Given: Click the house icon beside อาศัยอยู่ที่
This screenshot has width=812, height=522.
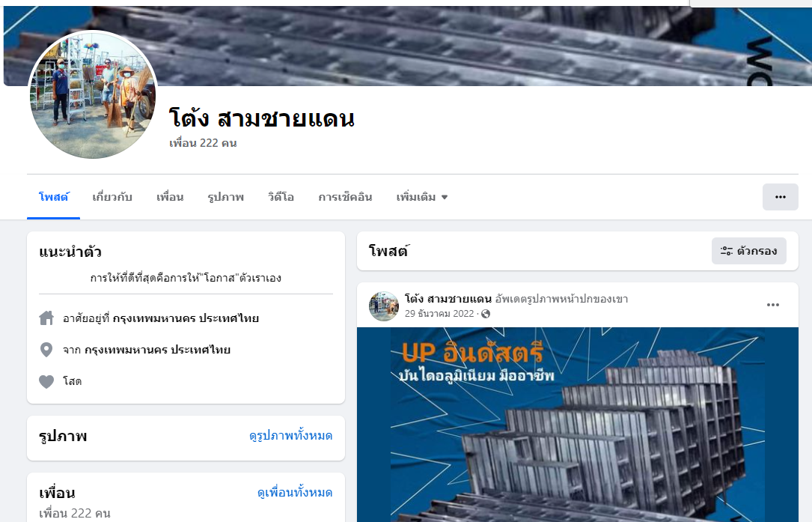Looking at the screenshot, I should pos(46,318).
